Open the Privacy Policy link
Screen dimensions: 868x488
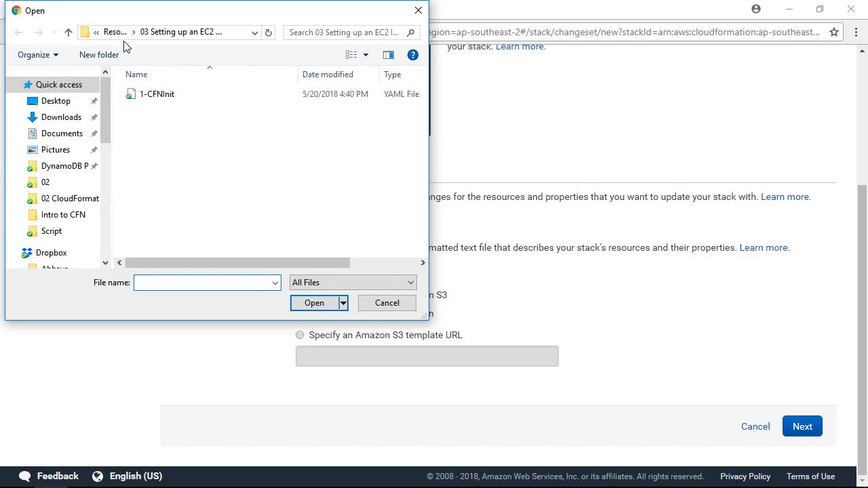pyautogui.click(x=745, y=476)
